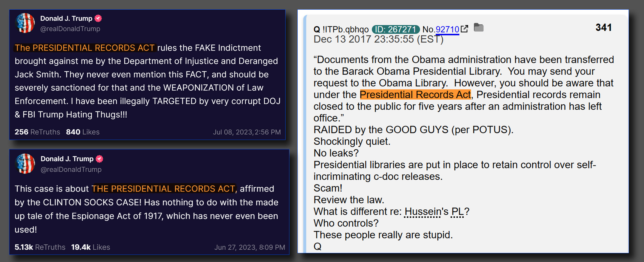
Task: Open external link icon next to No.92710
Action: point(464,29)
